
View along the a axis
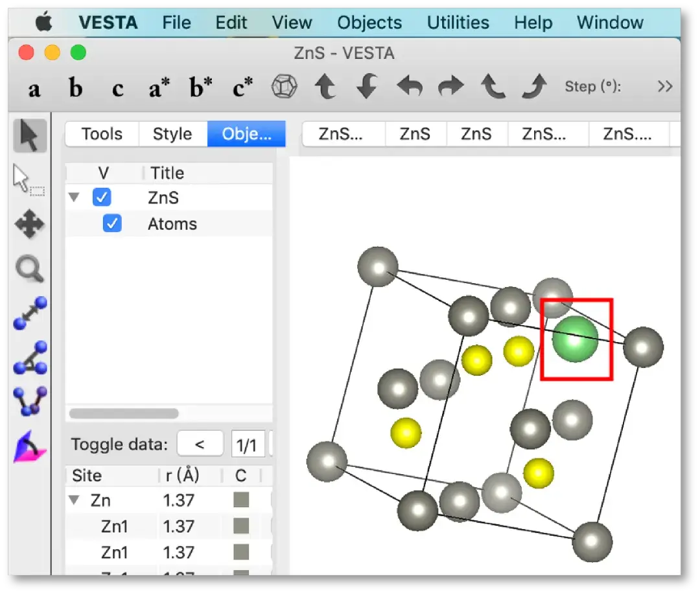click(x=34, y=88)
